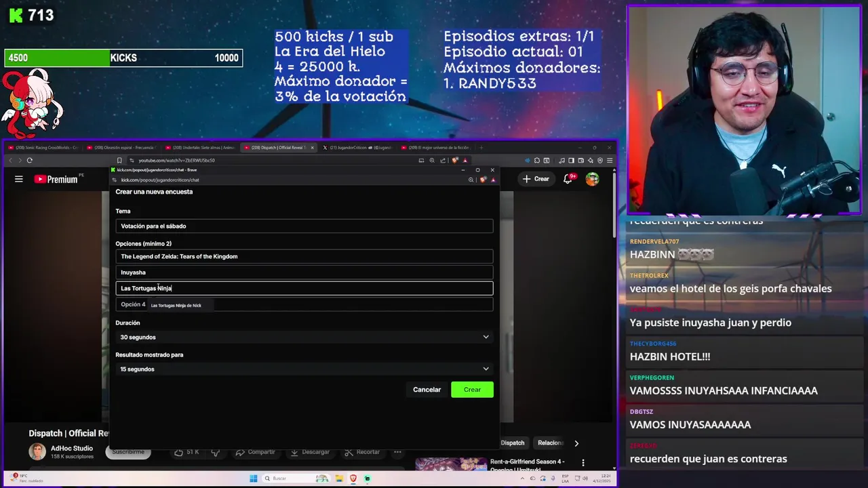The height and width of the screenshot is (488, 868).
Task: Select the Relacionados filter chip
Action: (551, 443)
